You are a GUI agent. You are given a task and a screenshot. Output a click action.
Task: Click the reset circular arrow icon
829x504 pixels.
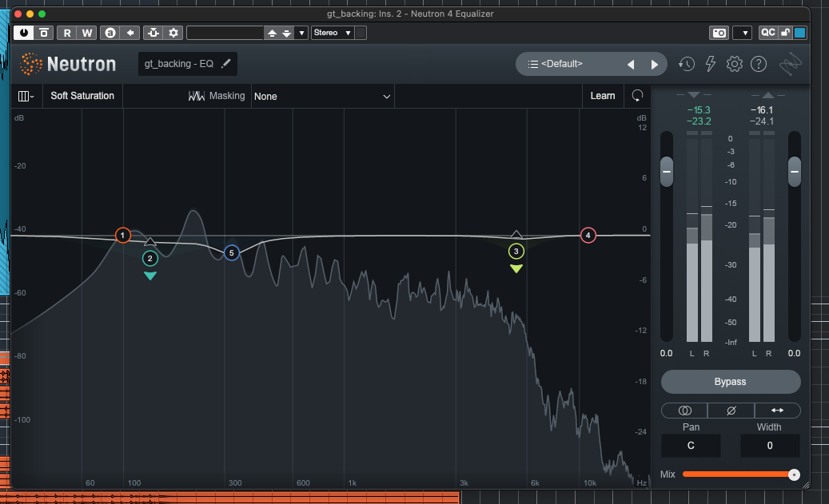click(x=638, y=96)
